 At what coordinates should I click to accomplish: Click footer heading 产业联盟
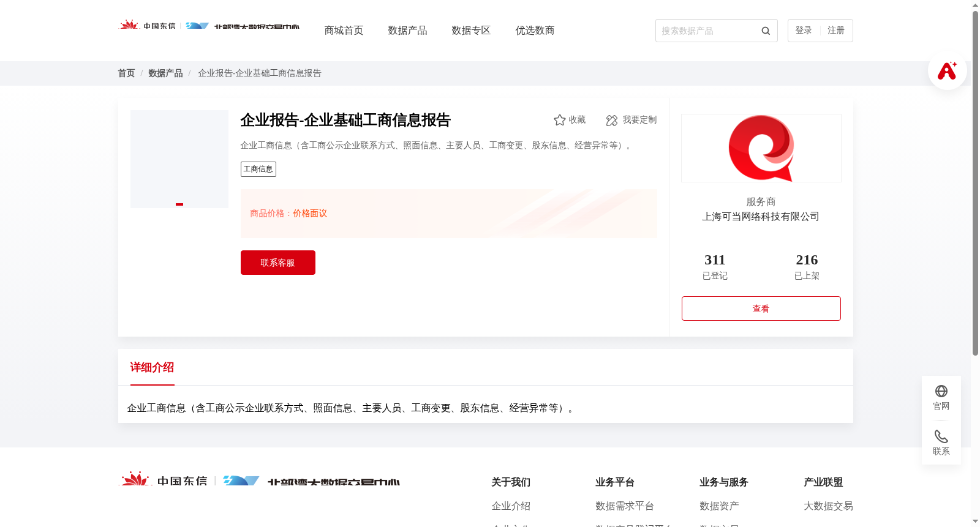tap(823, 482)
